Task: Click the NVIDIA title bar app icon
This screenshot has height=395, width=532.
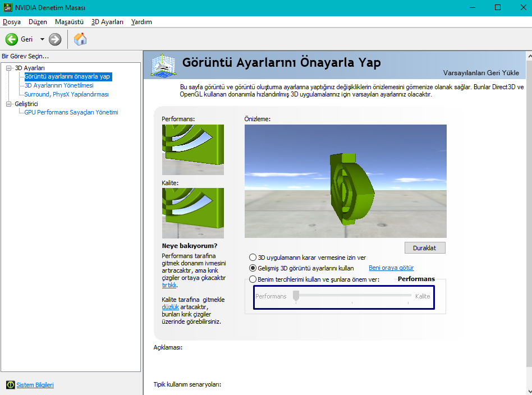Action: [7, 7]
